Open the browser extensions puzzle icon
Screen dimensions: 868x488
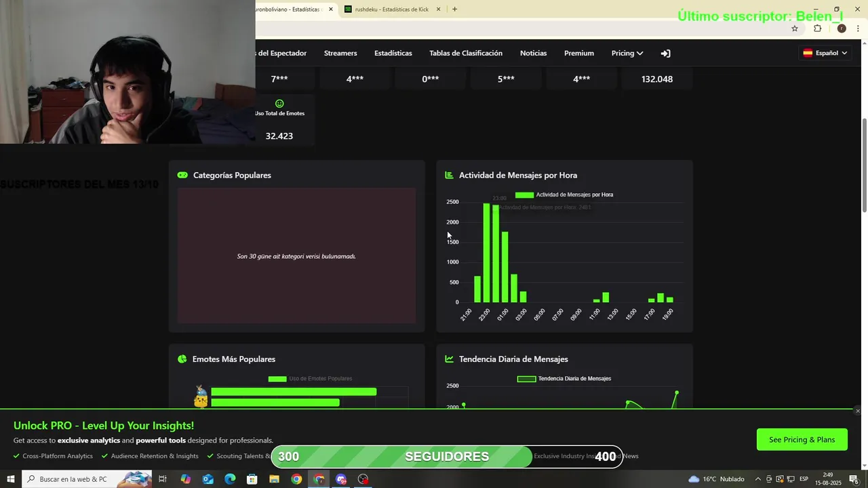[817, 28]
